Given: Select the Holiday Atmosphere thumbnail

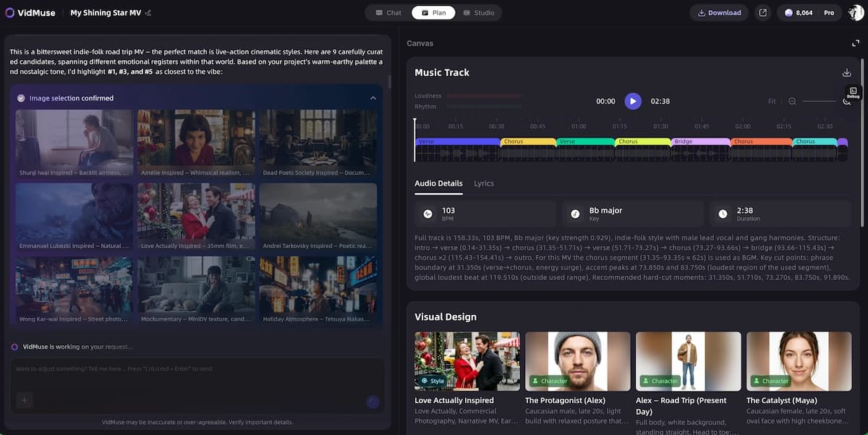Looking at the screenshot, I should [318, 290].
